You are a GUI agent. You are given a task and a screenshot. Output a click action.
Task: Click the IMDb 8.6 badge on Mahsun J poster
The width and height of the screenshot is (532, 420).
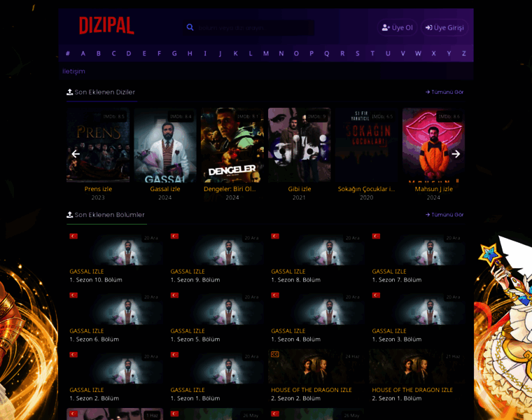pyautogui.click(x=449, y=116)
